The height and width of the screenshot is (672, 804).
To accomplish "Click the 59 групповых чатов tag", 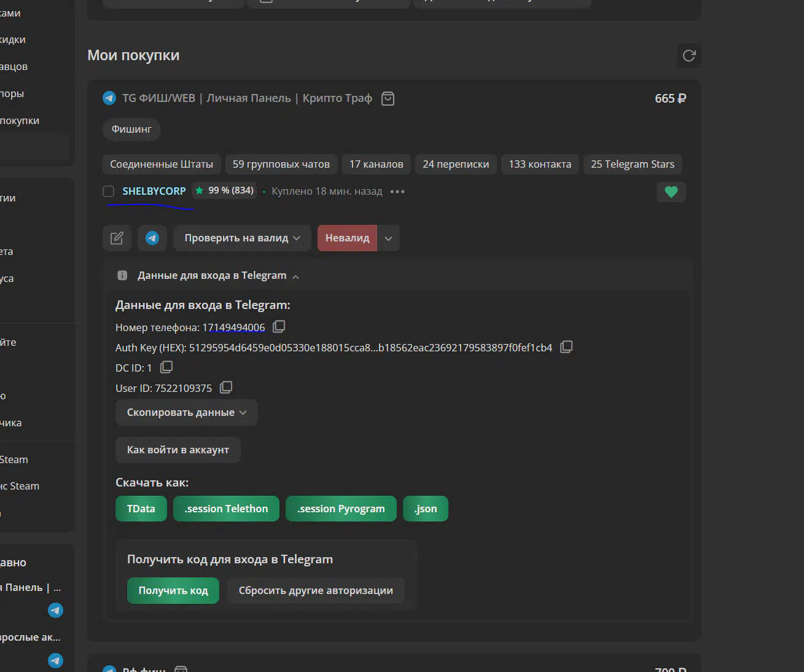I will pyautogui.click(x=281, y=164).
